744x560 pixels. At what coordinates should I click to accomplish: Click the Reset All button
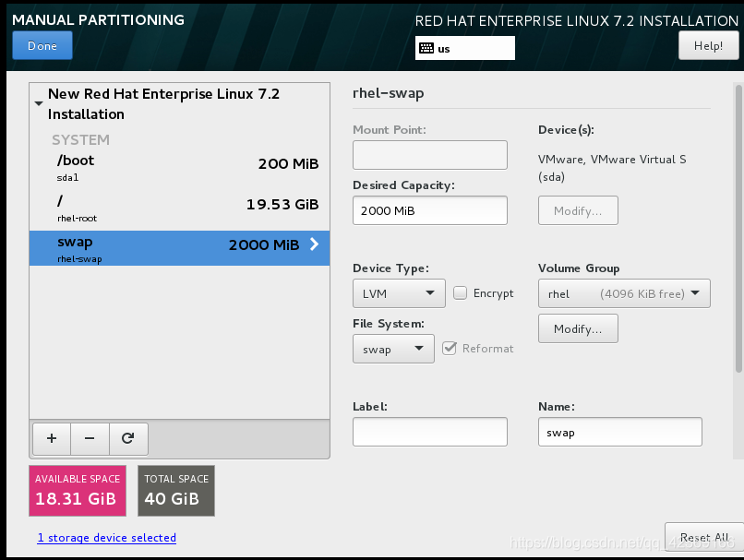click(704, 537)
